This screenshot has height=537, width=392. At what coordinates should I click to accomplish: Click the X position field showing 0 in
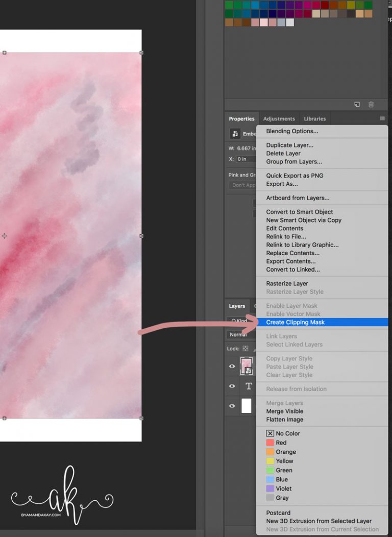point(246,159)
